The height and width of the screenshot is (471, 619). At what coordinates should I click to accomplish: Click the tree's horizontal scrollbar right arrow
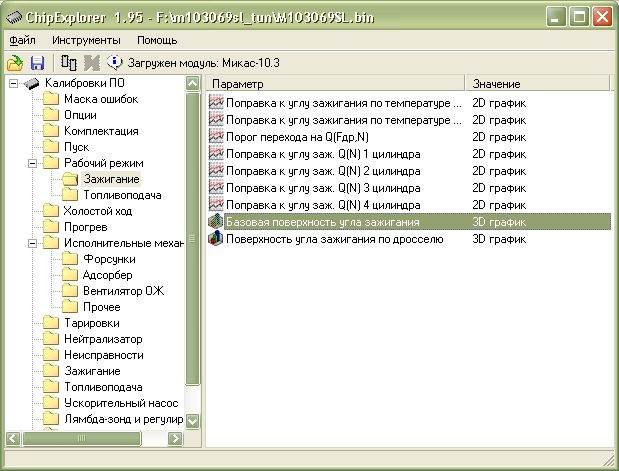click(175, 438)
